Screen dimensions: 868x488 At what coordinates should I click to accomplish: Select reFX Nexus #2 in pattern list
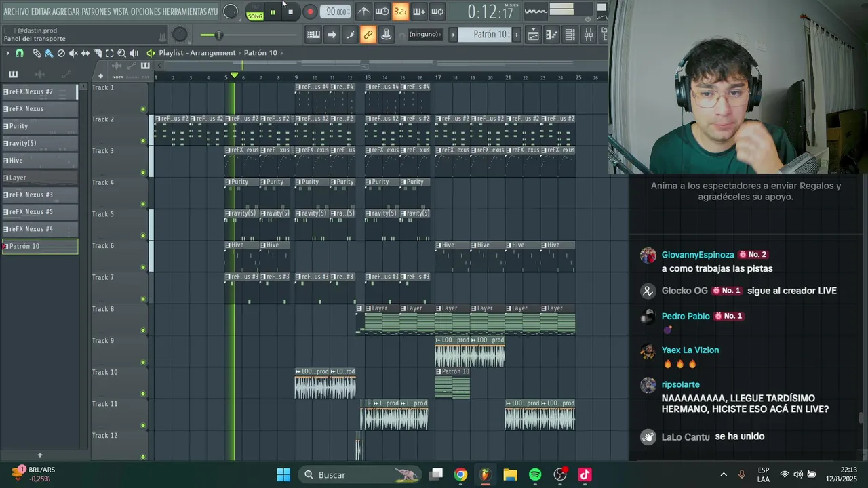(x=40, y=91)
